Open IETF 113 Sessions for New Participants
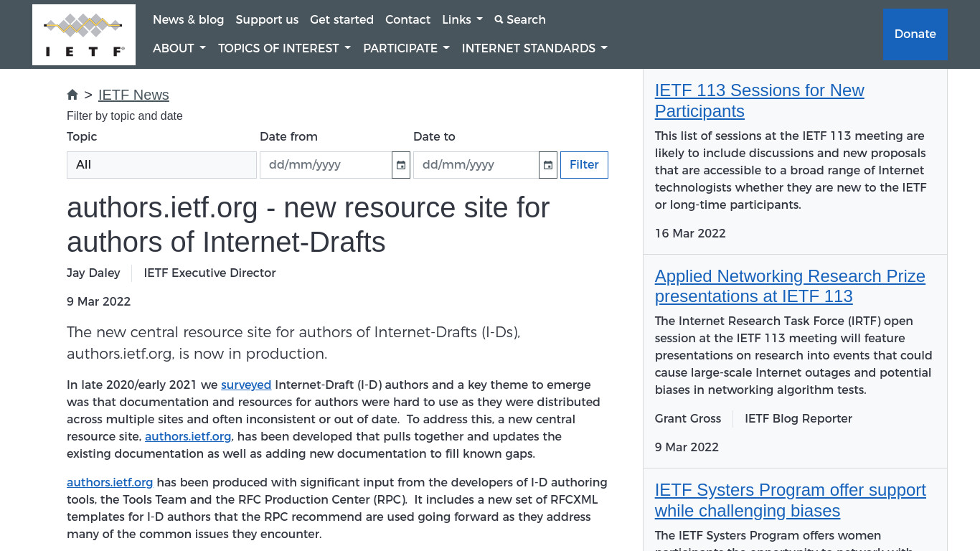Viewport: 980px width, 551px height. point(759,100)
